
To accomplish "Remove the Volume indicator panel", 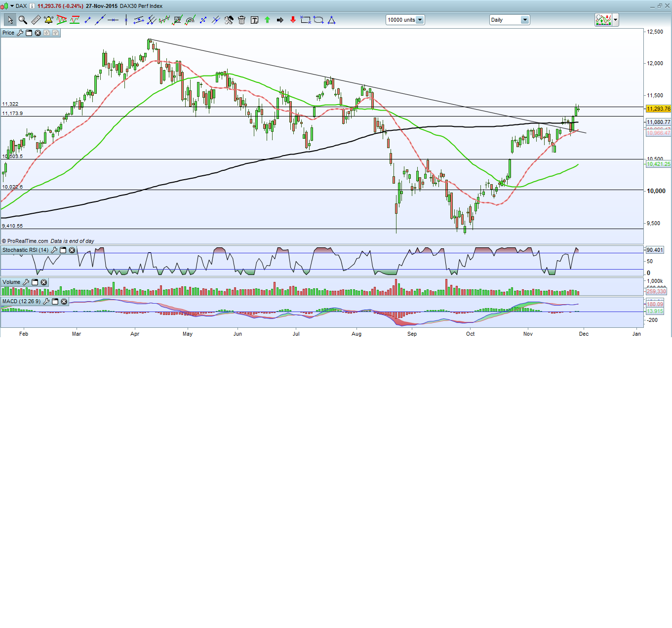I will coord(43,282).
